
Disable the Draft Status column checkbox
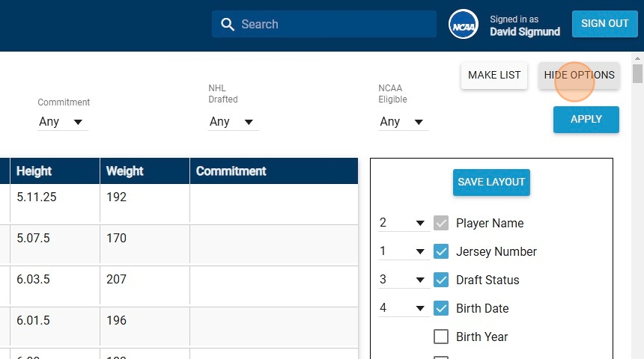click(x=441, y=280)
